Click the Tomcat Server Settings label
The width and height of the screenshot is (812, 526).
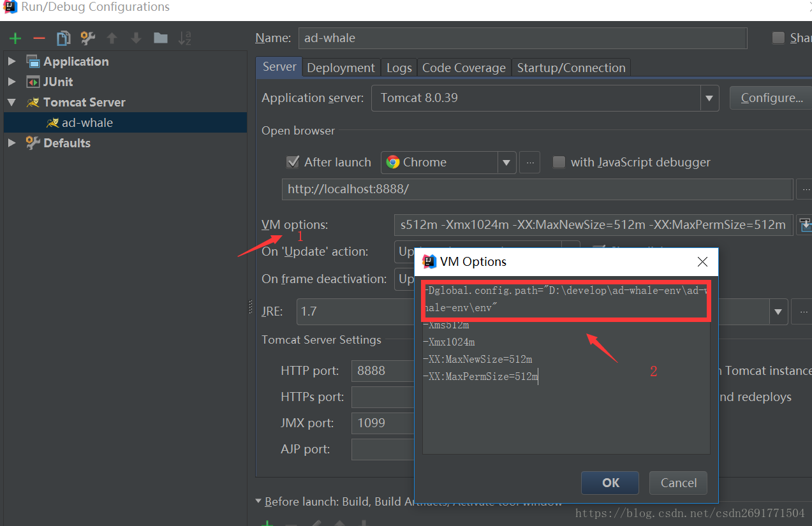pos(321,340)
